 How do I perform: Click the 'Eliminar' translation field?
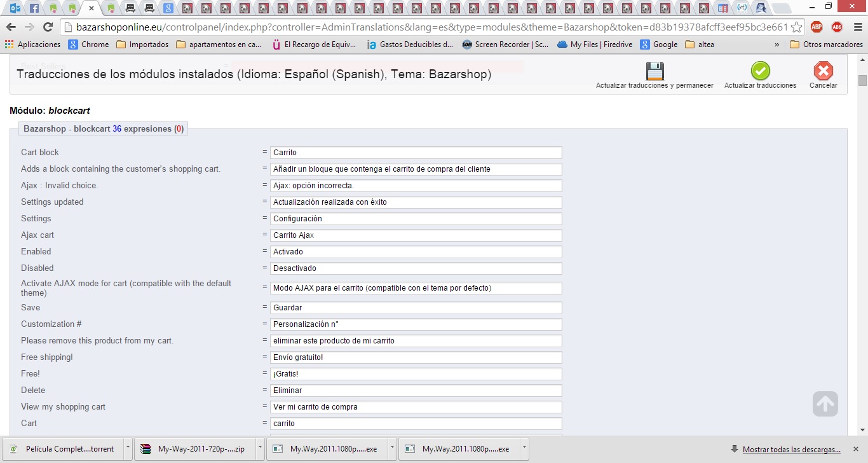tap(416, 390)
